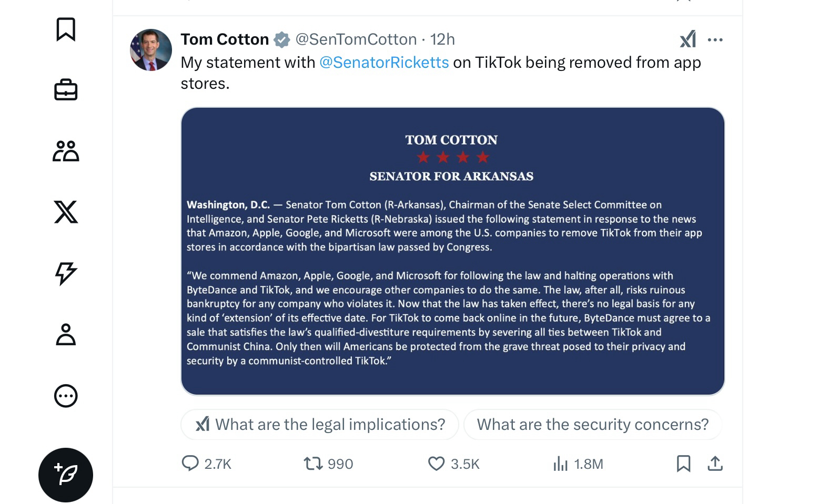The height and width of the screenshot is (504, 829).
Task: Open the lightning bolt sidebar icon
Action: pyautogui.click(x=66, y=273)
